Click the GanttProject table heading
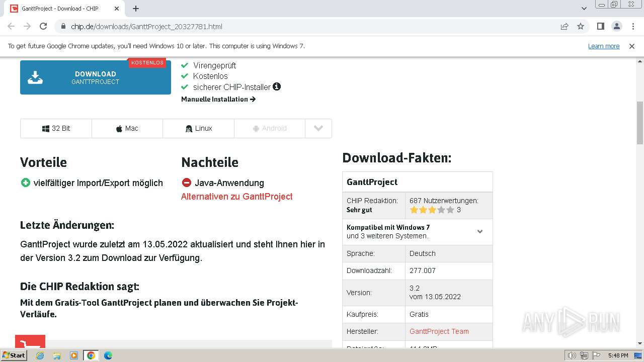Image resolution: width=644 pixels, height=362 pixels. pyautogui.click(x=418, y=182)
